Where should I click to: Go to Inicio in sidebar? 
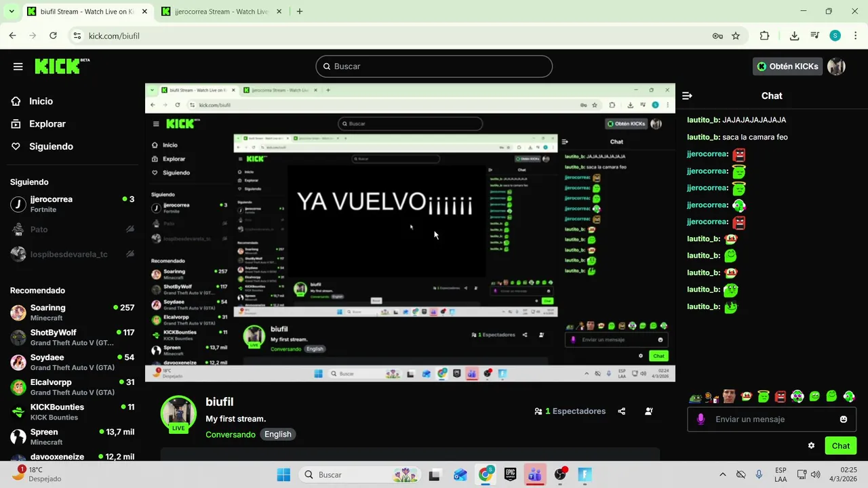pyautogui.click(x=41, y=101)
